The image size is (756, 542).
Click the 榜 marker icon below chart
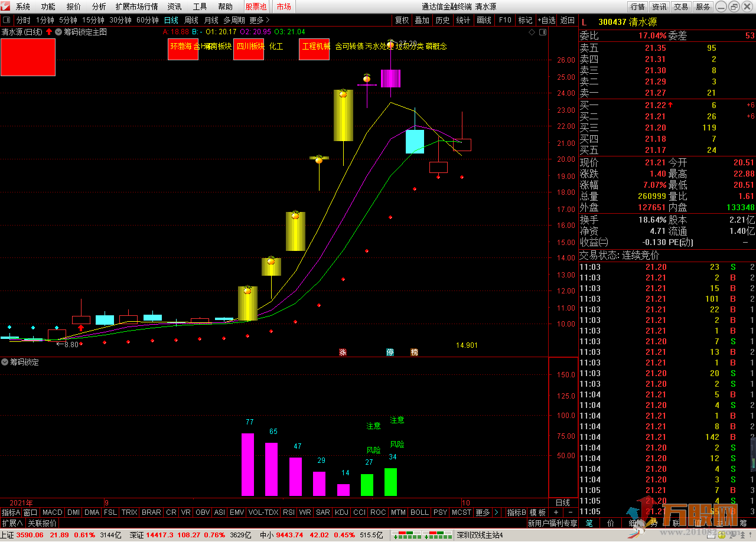point(414,352)
